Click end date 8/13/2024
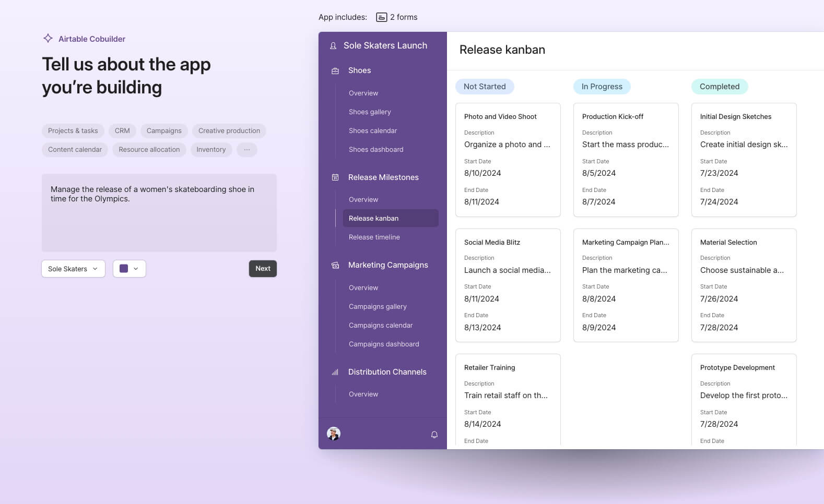Viewport: 824px width, 504px height. [x=482, y=328]
